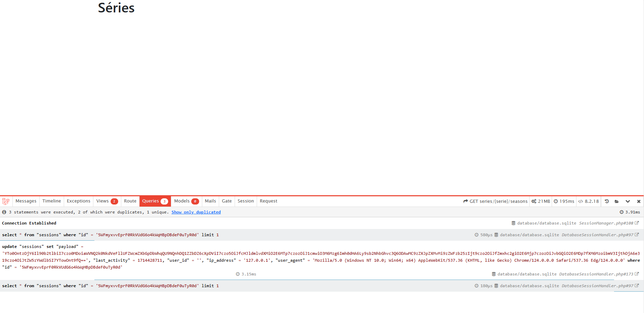This screenshot has width=644, height=313.
Task: Click the info icon beside statements summary
Action: [x=4, y=212]
